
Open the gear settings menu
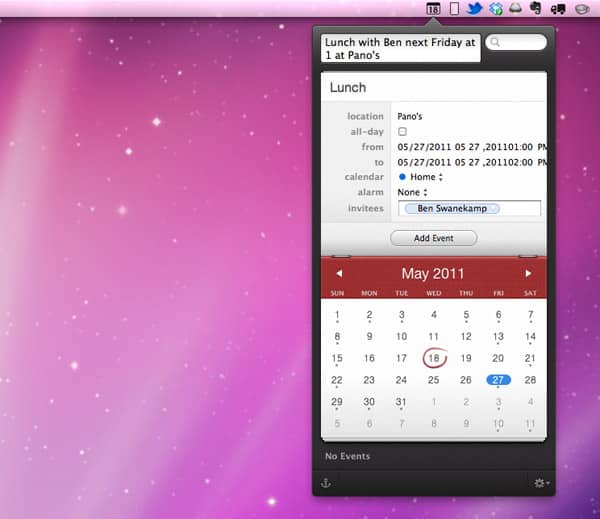point(541,483)
